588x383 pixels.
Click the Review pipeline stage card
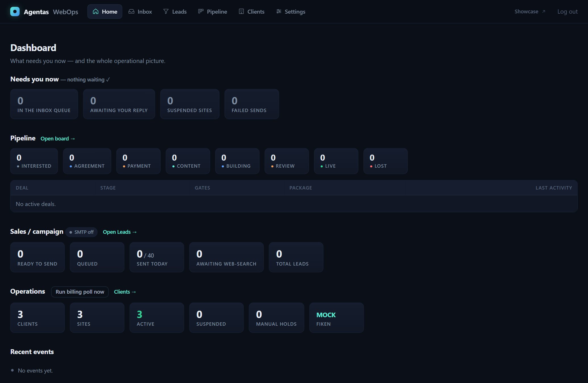pos(287,161)
